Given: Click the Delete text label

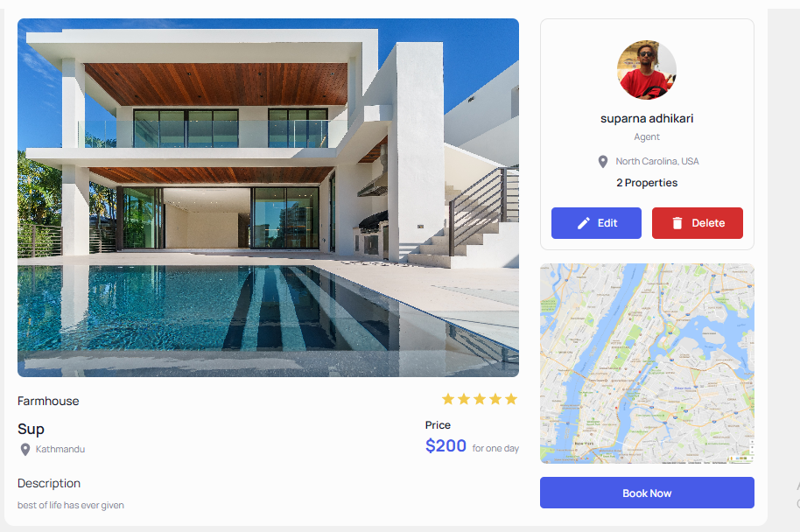Looking at the screenshot, I should pyautogui.click(x=708, y=223).
